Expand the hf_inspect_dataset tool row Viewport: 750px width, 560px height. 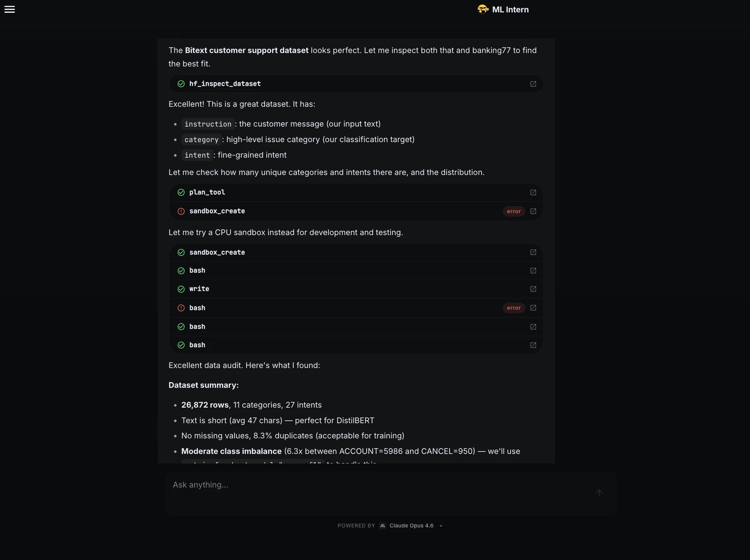tap(356, 84)
